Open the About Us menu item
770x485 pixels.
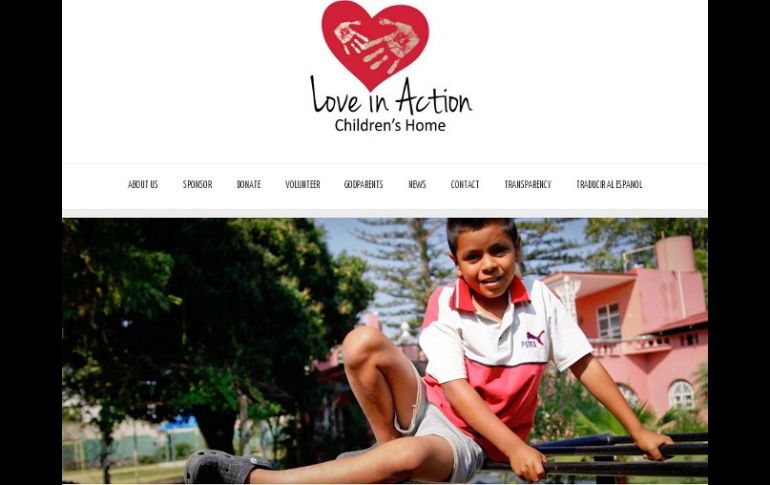[x=143, y=185]
